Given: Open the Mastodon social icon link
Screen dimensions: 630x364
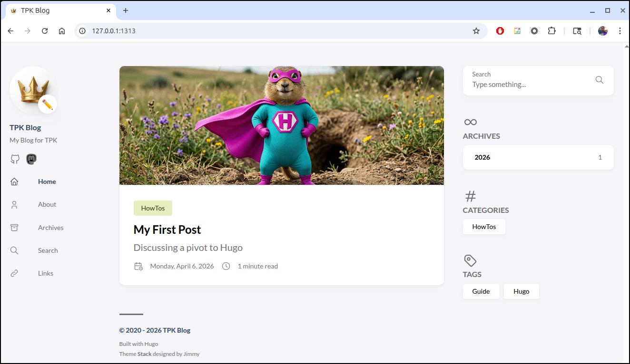Looking at the screenshot, I should pyautogui.click(x=31, y=159).
